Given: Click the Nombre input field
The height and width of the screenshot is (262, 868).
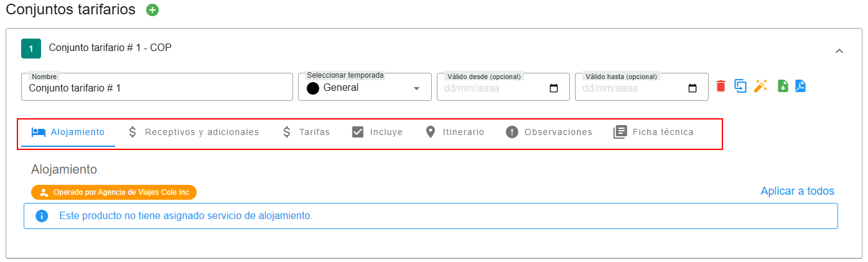Looking at the screenshot, I should (x=157, y=88).
